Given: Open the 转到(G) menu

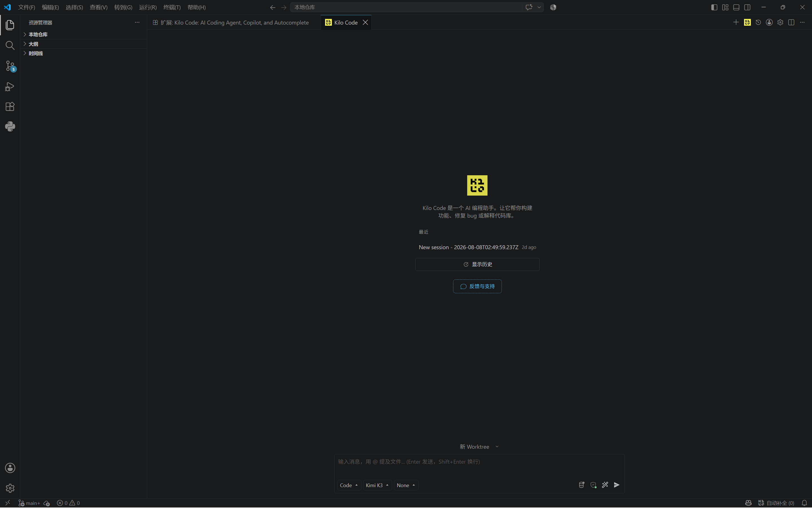Looking at the screenshot, I should pyautogui.click(x=123, y=7).
